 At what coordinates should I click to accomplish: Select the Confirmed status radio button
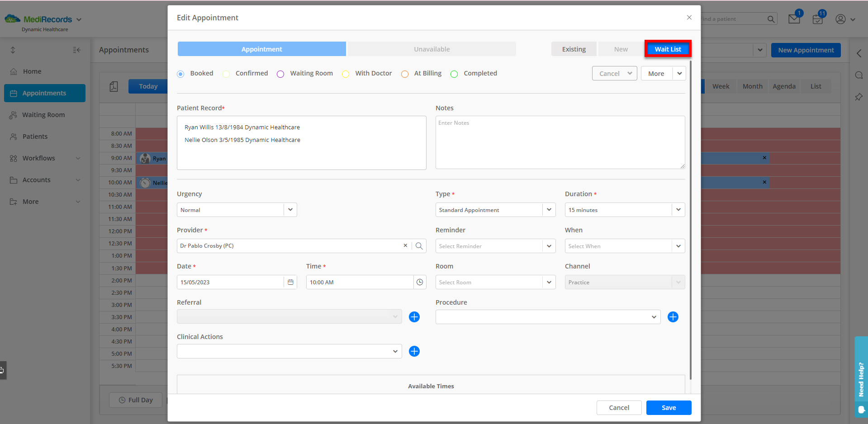point(226,74)
